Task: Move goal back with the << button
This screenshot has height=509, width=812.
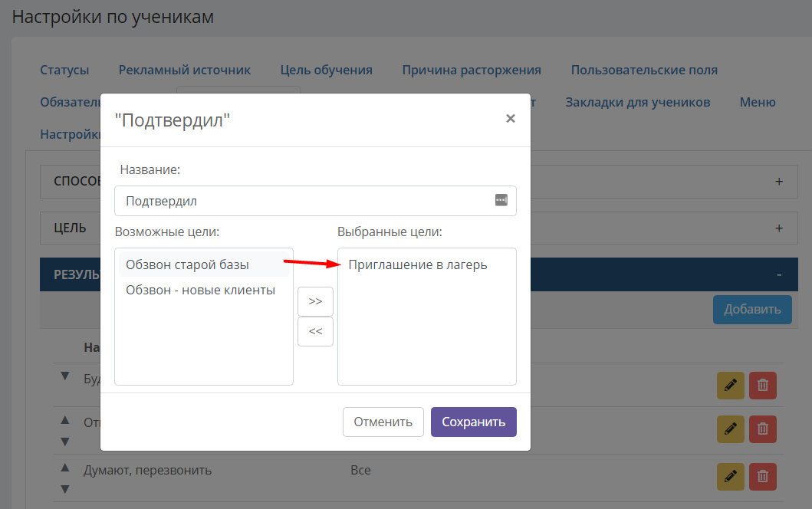Action: coord(315,331)
